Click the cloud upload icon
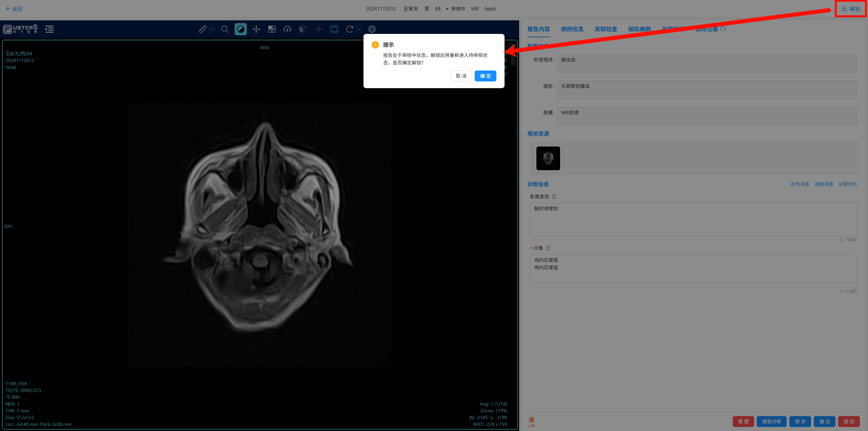 point(288,29)
